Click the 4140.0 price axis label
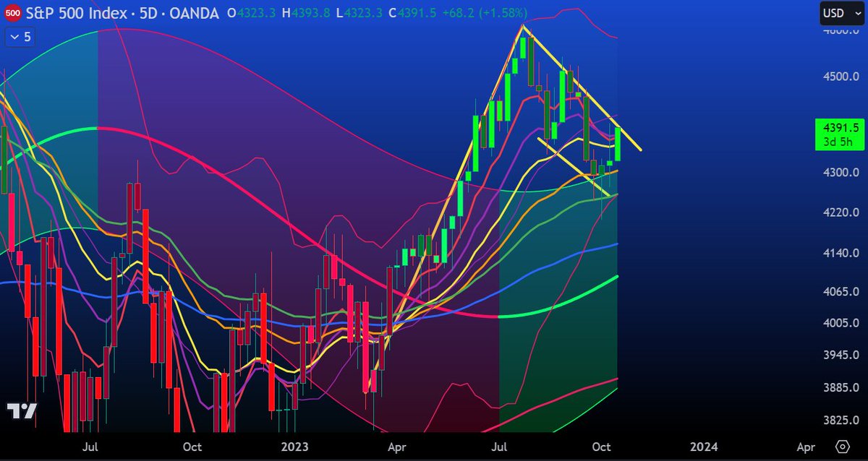868x461 pixels. pyautogui.click(x=840, y=254)
